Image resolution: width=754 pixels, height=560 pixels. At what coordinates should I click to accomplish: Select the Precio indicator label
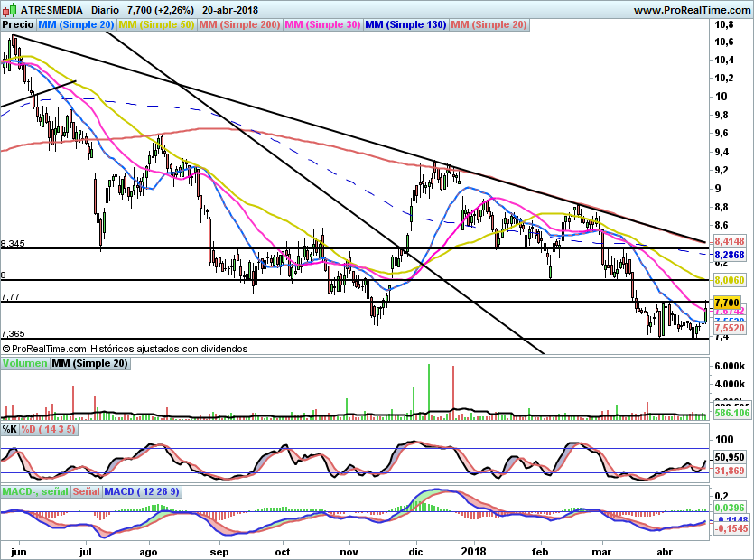pyautogui.click(x=18, y=25)
